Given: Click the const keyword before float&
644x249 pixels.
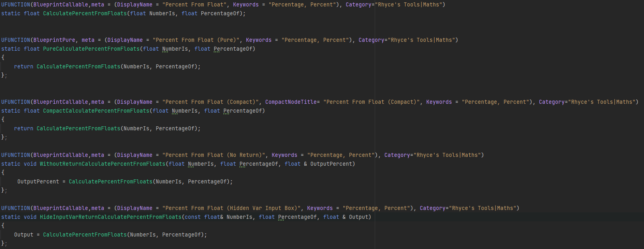Looking at the screenshot, I should pos(193,217).
